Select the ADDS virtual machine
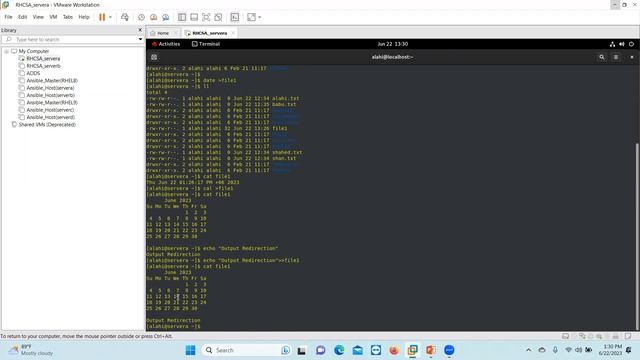640x360 pixels. [33, 73]
